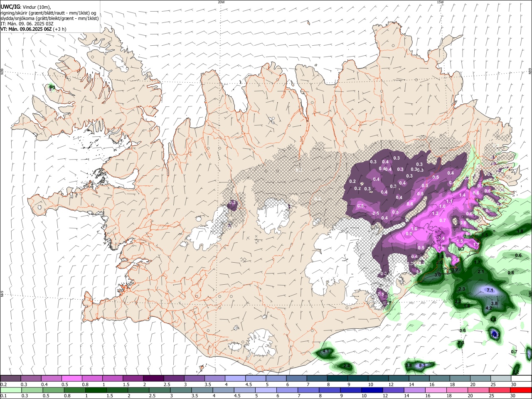Select the upper-legend swatch labeled 1.5
Screen dimensions: 532x399
133,379
